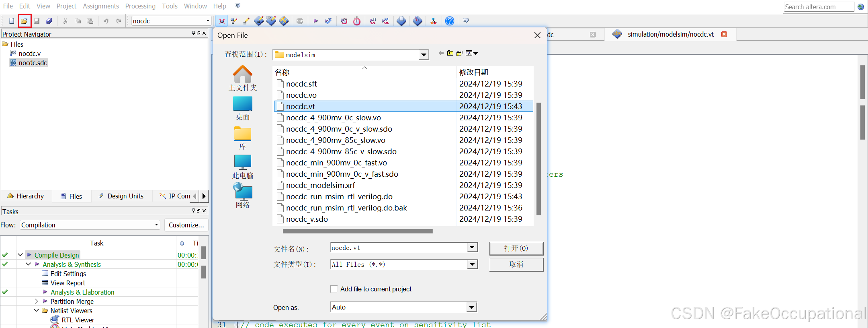
Task: Click the RTL Viewer task
Action: pyautogui.click(x=78, y=320)
